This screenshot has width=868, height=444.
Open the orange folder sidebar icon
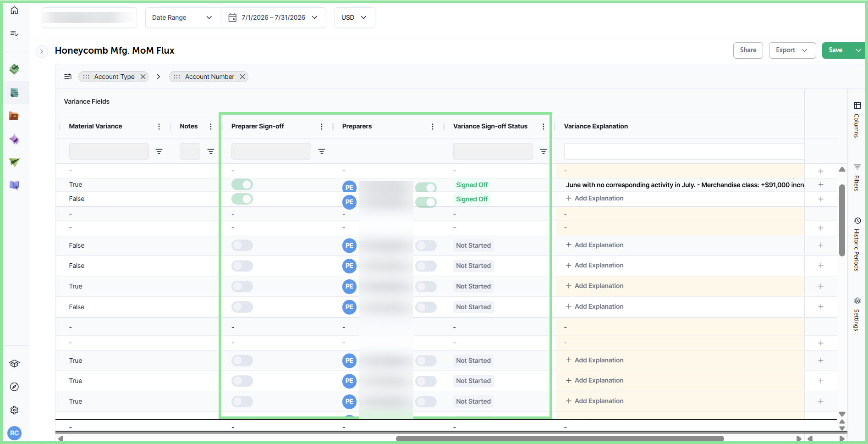14,116
